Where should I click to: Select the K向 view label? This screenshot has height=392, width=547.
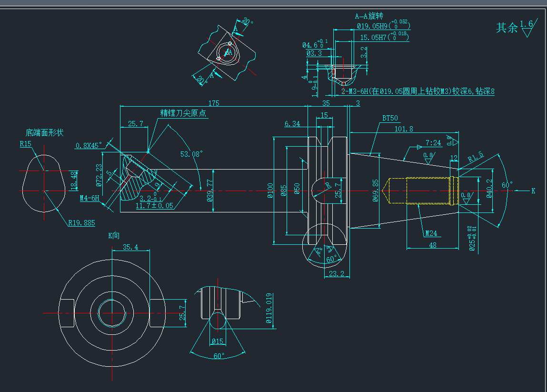[x=114, y=235]
